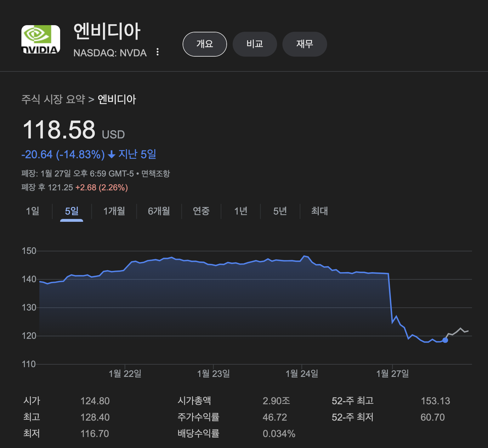The height and width of the screenshot is (448, 488).
Task: Open the 면책조항 disclaimer link
Action: pos(156,174)
